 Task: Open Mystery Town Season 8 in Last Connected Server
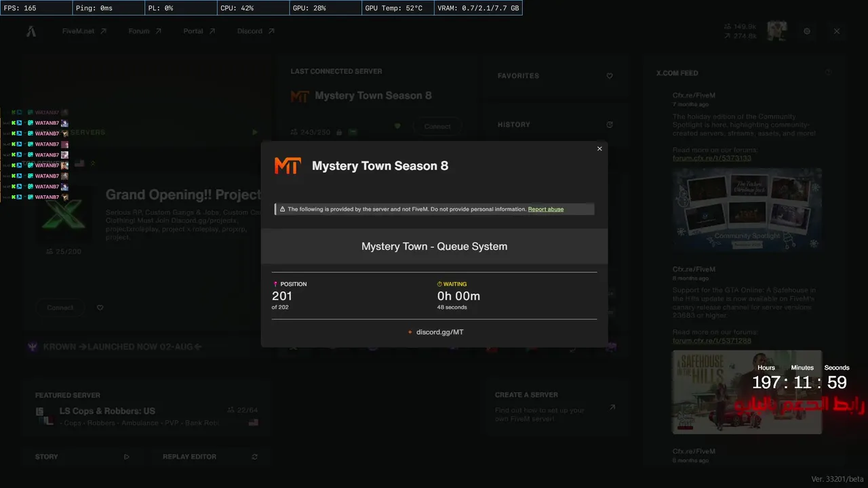click(374, 96)
